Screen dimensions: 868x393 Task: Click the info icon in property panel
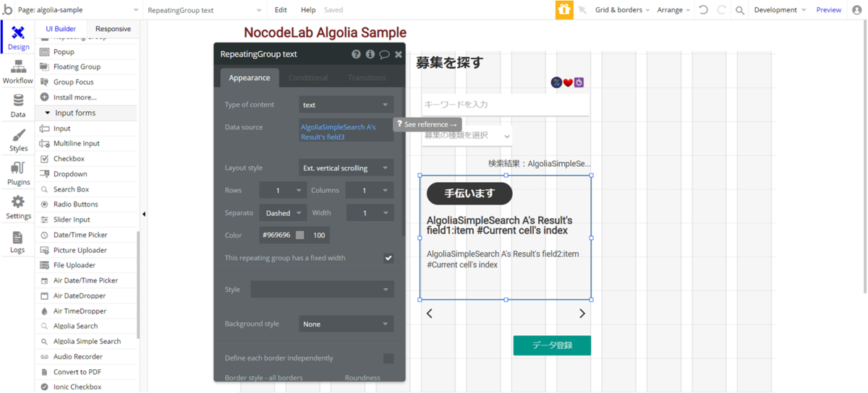tap(370, 54)
